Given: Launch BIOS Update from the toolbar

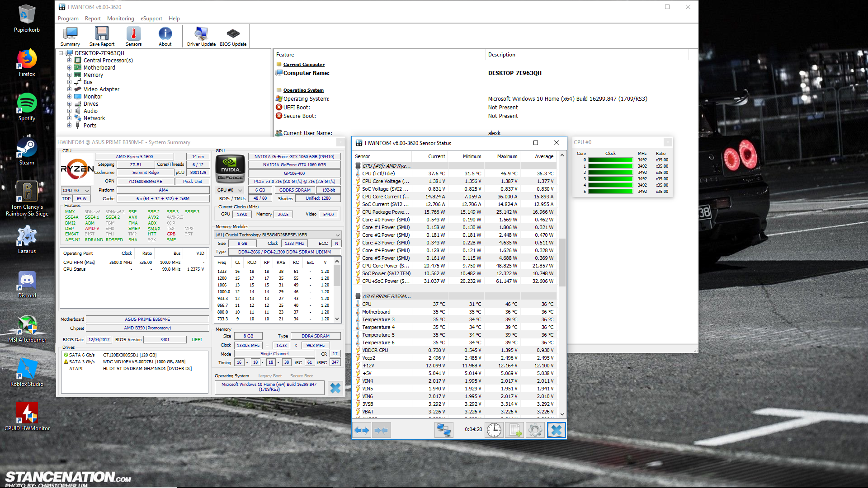Looking at the screenshot, I should [x=233, y=36].
